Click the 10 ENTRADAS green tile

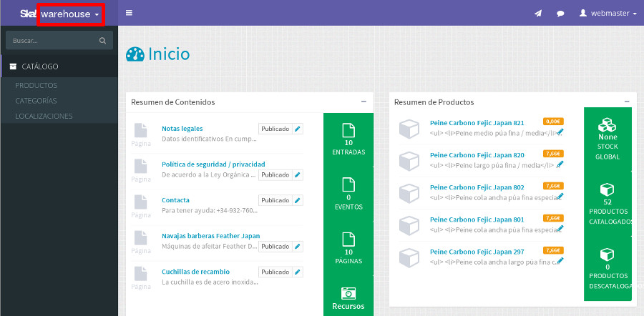click(348, 140)
